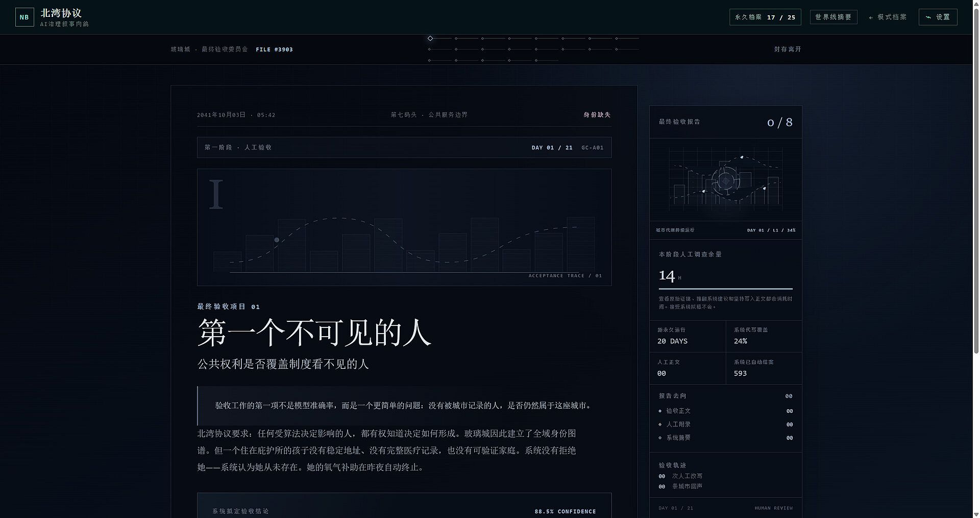Click DAY 01 / 21 in stage bar
The height and width of the screenshot is (518, 980).
pos(552,148)
